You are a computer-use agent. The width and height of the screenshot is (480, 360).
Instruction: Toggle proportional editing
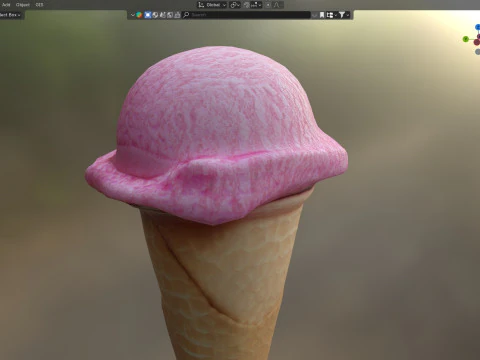(x=268, y=5)
